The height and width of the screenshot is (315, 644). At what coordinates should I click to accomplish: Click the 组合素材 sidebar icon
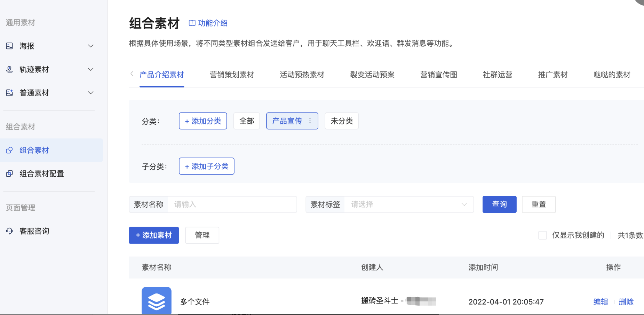[9, 150]
